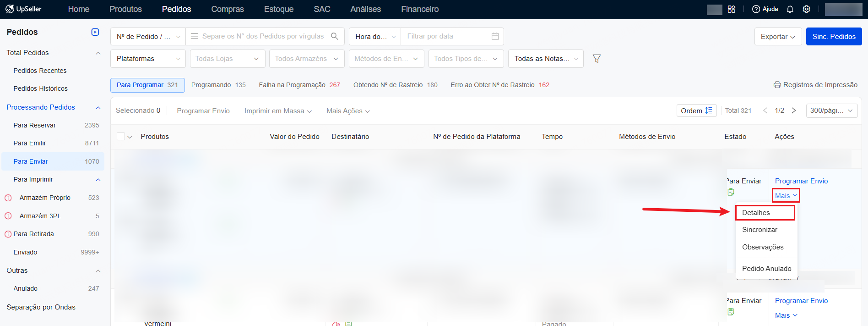Open the 300/página page size dropdown
Viewport: 868px width, 326px height.
tap(832, 111)
